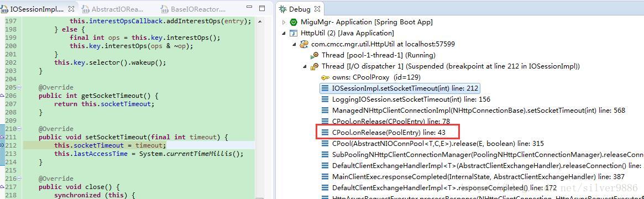This screenshot has height=199, width=644.
Task: Minimize the editor area
Action: (250, 8)
